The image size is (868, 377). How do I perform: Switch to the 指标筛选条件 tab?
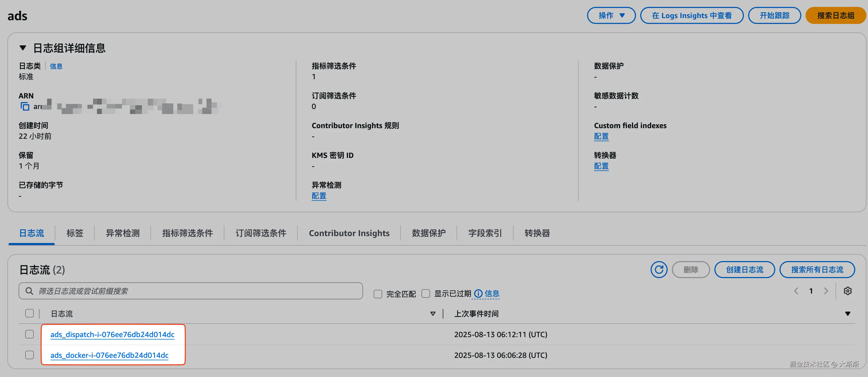tap(187, 233)
